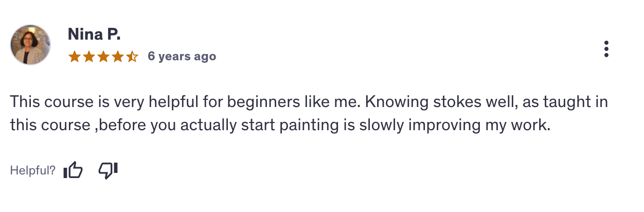Click the "Helpful?" label

click(x=32, y=171)
